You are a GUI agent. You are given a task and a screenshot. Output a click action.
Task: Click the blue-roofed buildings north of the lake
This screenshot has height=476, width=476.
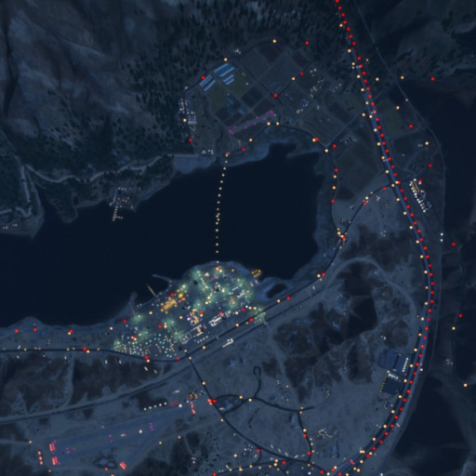coord(217,76)
